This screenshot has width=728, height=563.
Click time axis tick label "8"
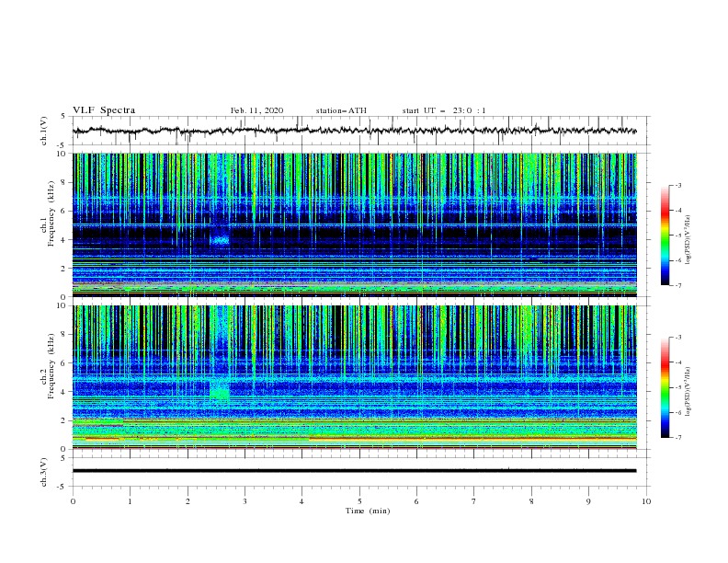point(531,501)
